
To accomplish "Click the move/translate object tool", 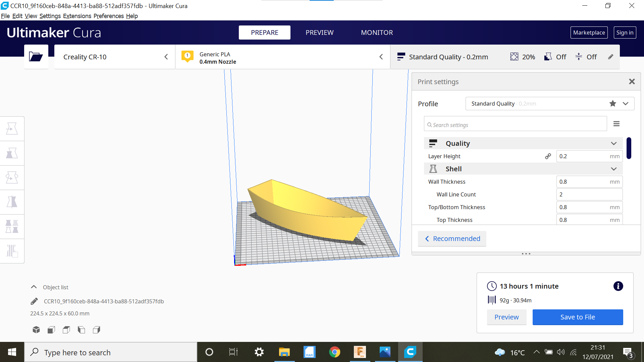I will pyautogui.click(x=12, y=129).
